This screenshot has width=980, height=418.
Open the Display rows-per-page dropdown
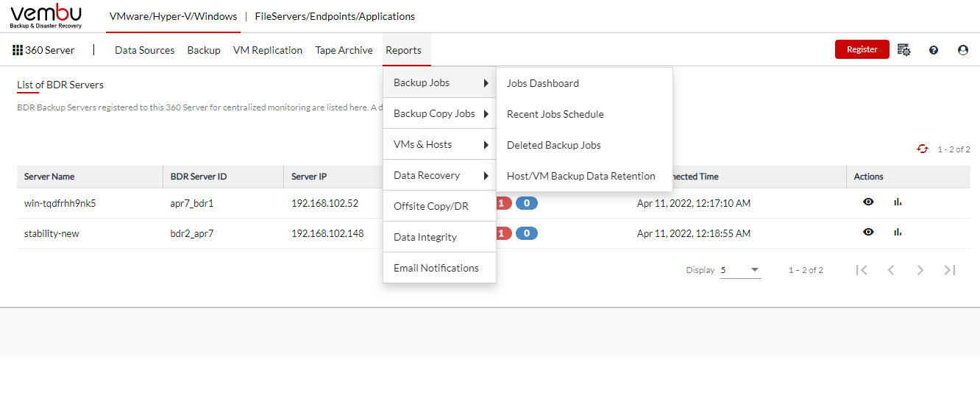click(x=740, y=270)
